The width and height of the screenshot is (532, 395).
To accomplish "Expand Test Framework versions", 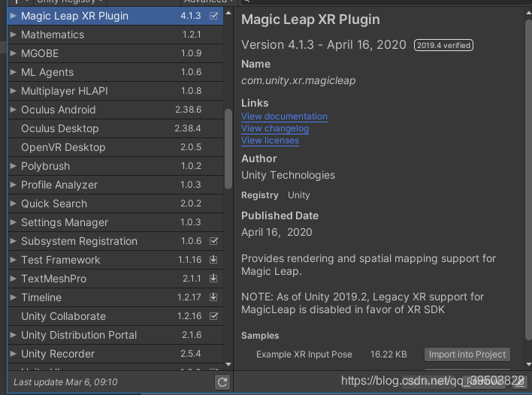I will pyautogui.click(x=14, y=260).
